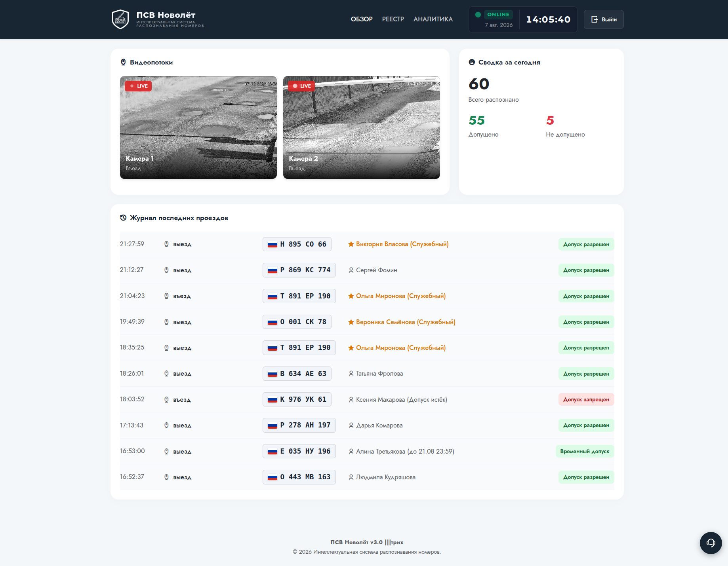Select license plate О 001 СК 78
Screen dimensions: 728x566
coord(297,322)
